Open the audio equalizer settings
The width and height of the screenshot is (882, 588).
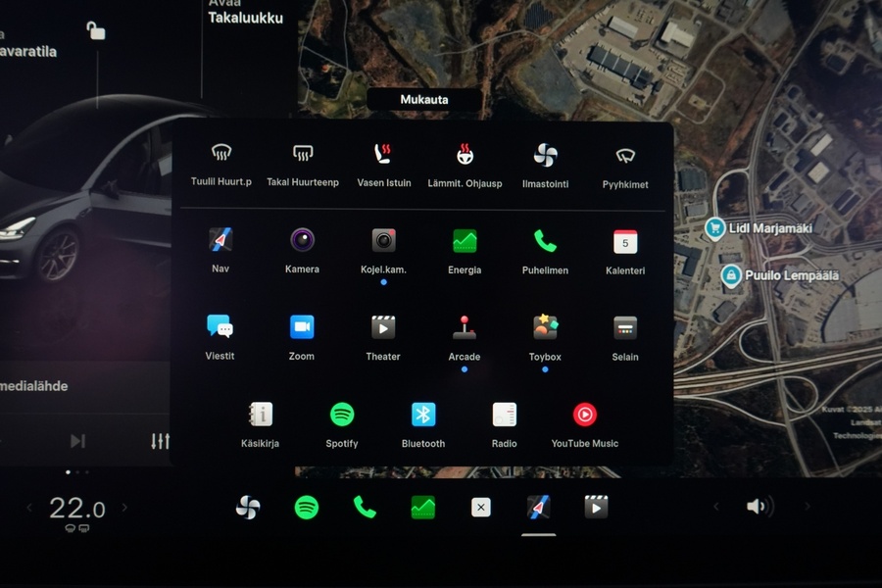[x=160, y=441]
